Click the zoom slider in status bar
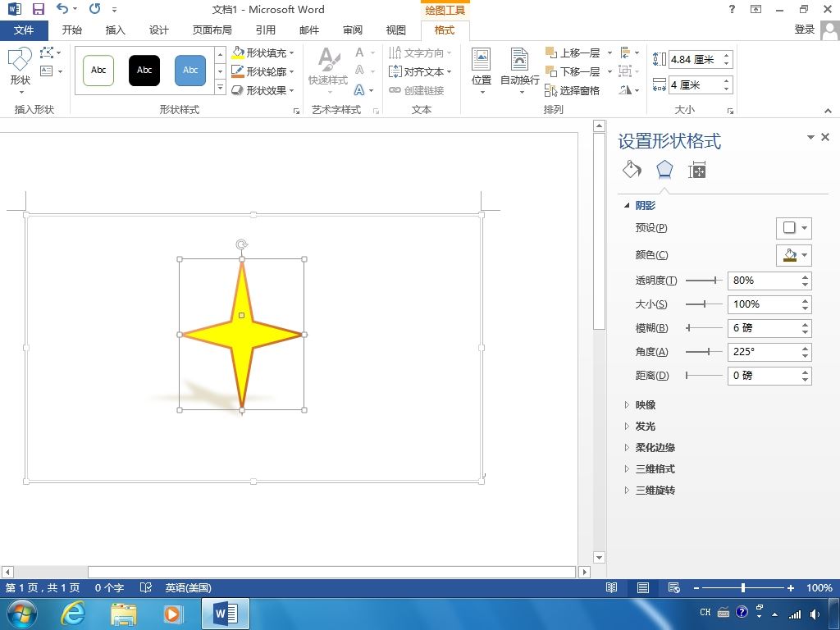 [x=743, y=587]
